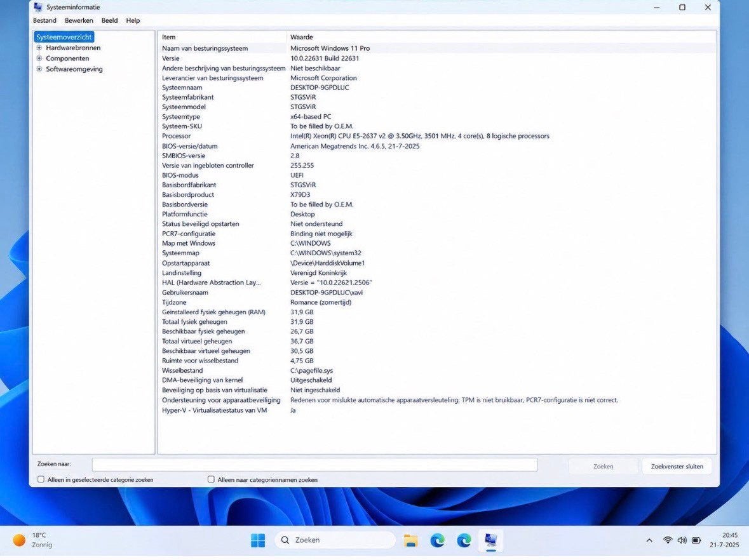Select the BIOS-modus row

click(x=437, y=175)
